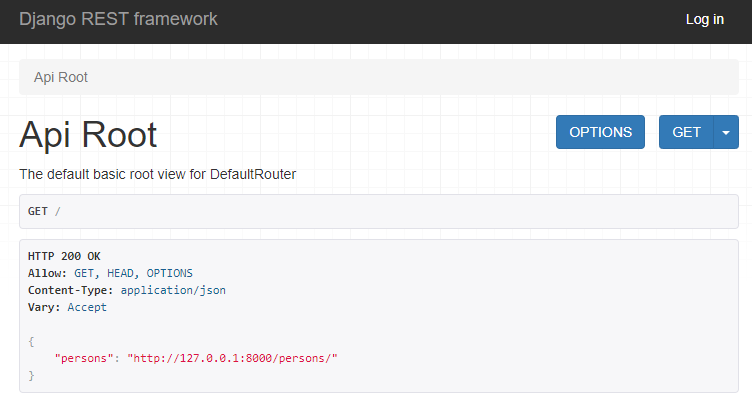The image size is (752, 408).
Task: Click the Api Root page heading
Action: [88, 134]
